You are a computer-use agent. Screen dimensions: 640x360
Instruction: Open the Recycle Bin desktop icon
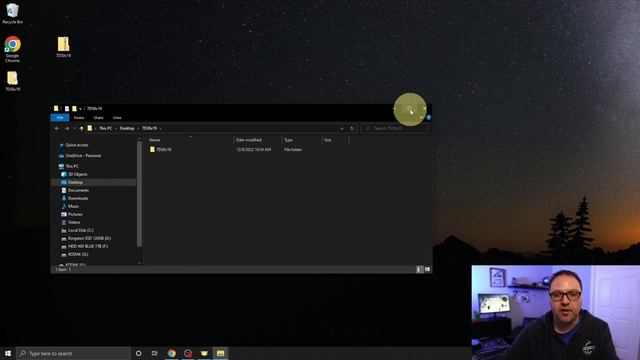coord(12,13)
